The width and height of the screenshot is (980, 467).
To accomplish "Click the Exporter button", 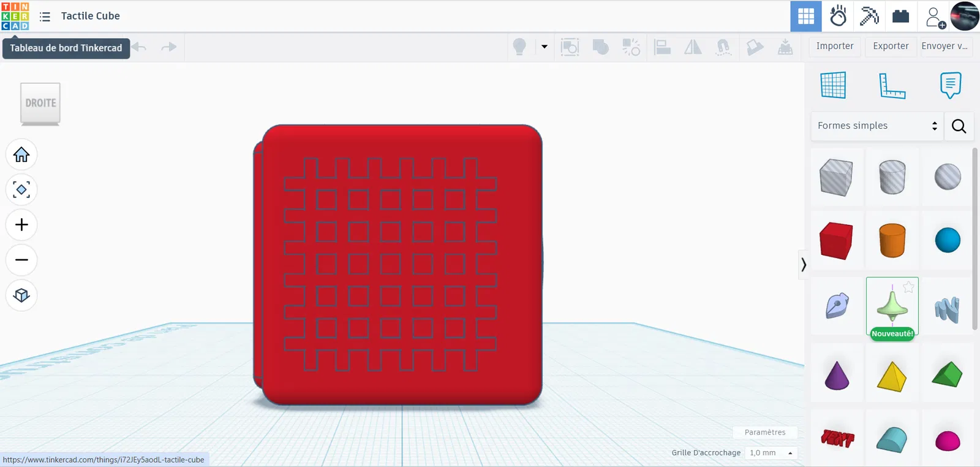I will [891, 47].
